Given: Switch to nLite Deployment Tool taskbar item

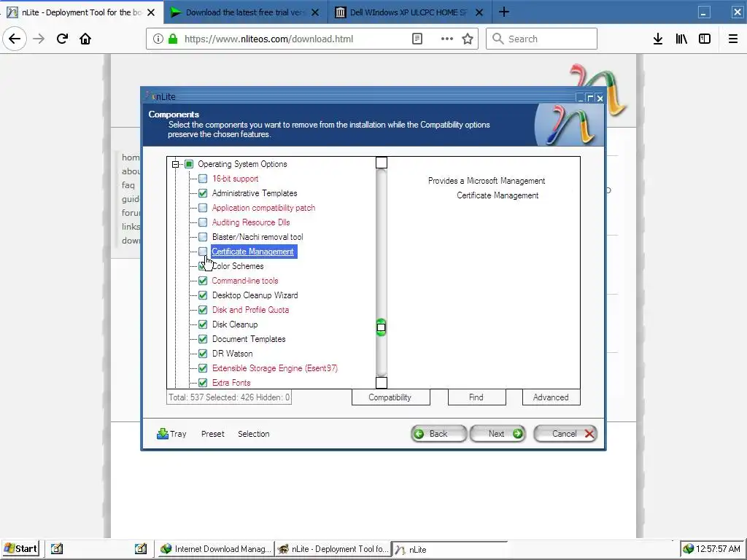Looking at the screenshot, I should [x=332, y=549].
